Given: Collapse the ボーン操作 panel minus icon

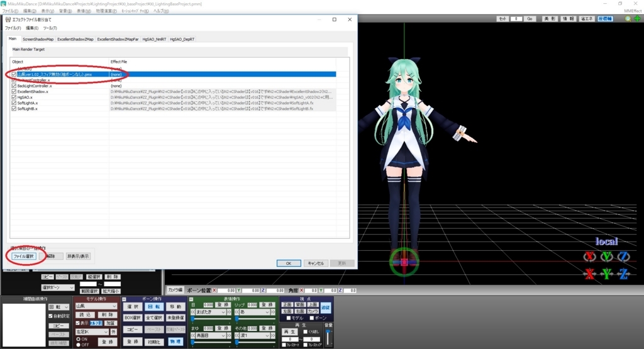Looking at the screenshot, I should pyautogui.click(x=124, y=299).
